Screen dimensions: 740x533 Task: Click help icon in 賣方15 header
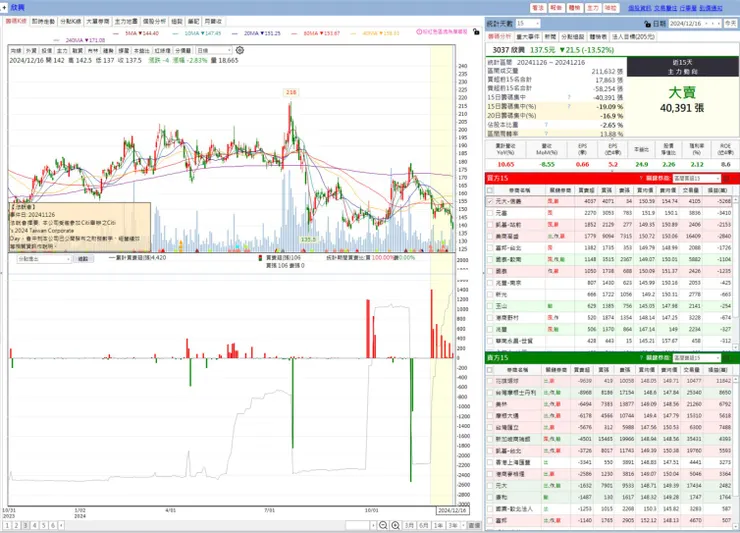click(x=641, y=358)
